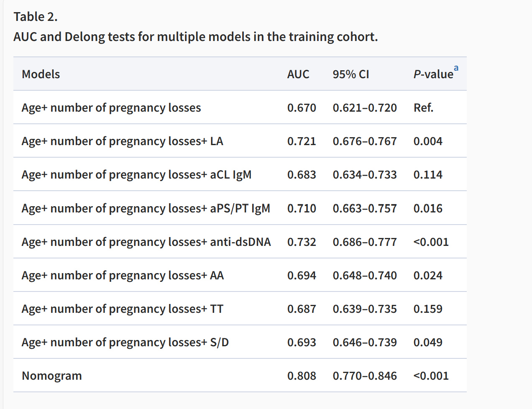Select the 'AUC' column header

coord(298,74)
